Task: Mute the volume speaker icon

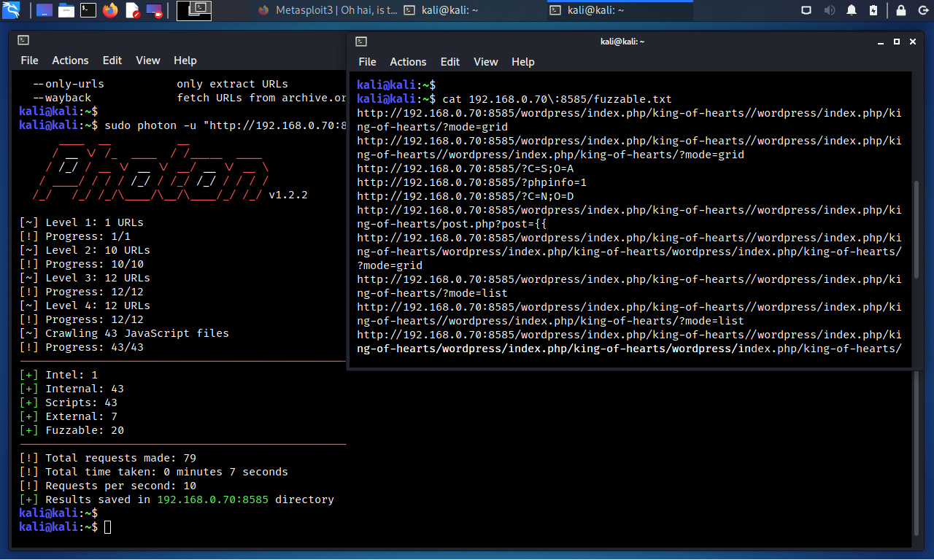Action: pos(829,10)
